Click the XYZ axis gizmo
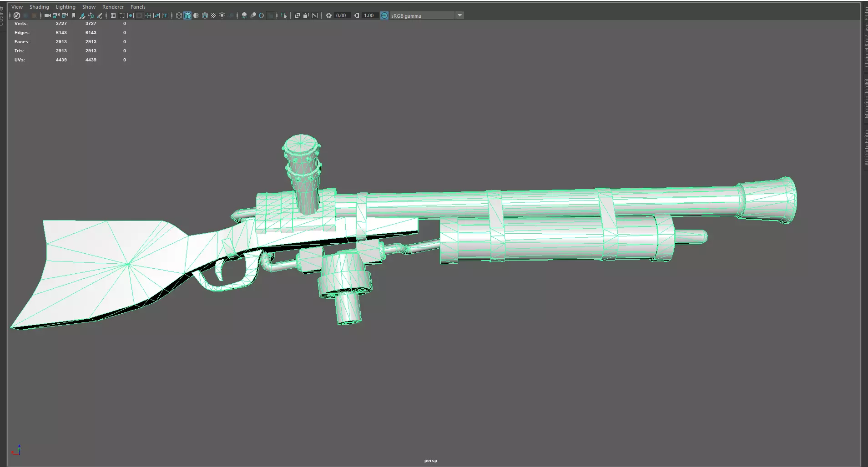 [x=17, y=450]
